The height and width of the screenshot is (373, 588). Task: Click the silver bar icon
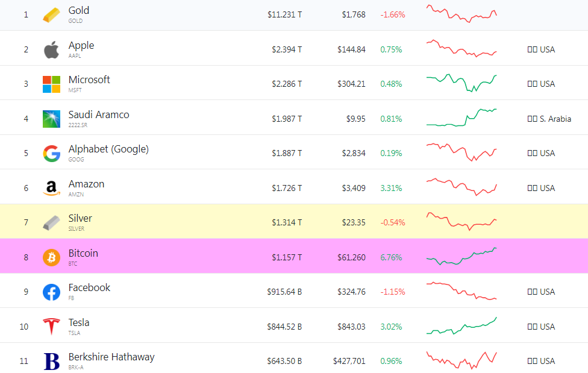point(51,223)
